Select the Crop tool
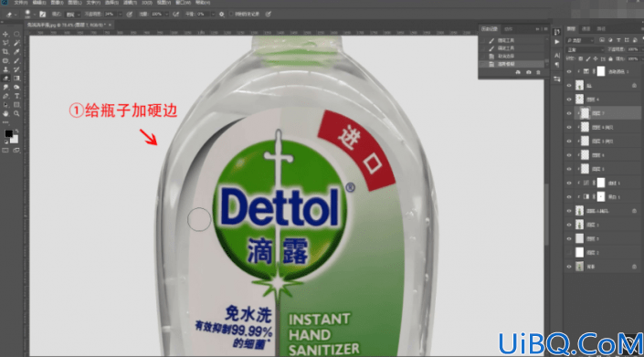The width and height of the screenshot is (644, 357). coord(5,52)
